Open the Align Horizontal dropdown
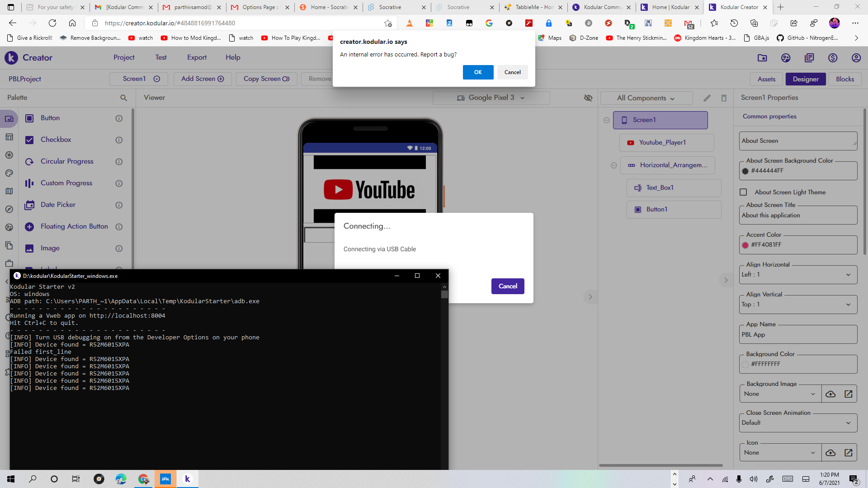Screen dimensions: 868x488 pyautogui.click(x=798, y=275)
